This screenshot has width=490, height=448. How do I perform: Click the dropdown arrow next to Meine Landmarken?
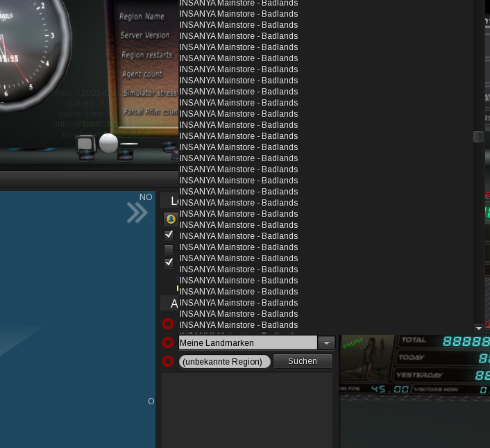(327, 342)
